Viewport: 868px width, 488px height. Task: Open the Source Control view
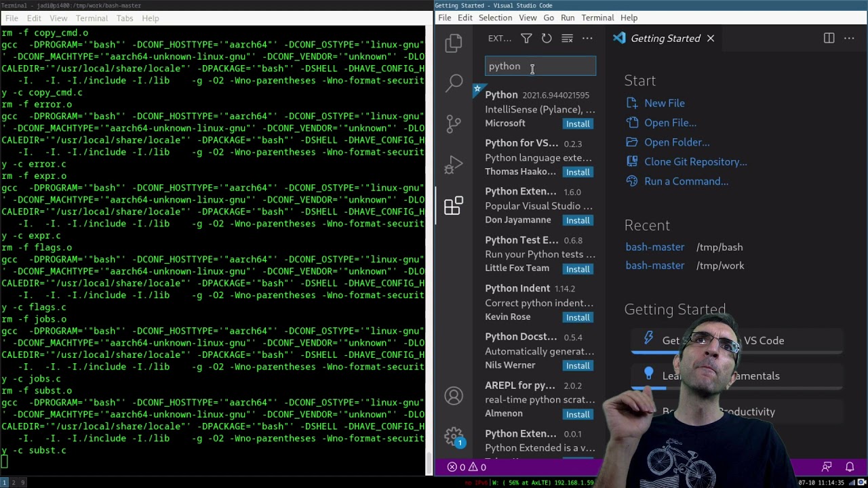454,123
